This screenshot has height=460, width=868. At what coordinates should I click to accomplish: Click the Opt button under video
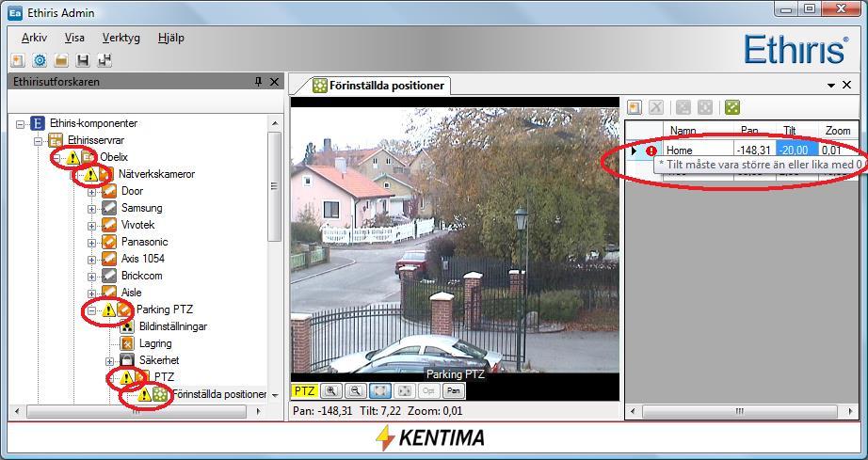(429, 391)
